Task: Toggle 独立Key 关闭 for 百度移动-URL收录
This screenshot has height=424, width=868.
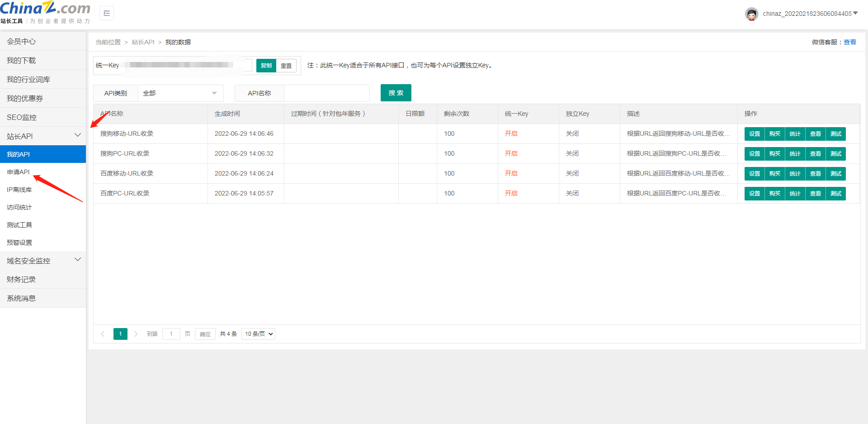Action: point(572,173)
